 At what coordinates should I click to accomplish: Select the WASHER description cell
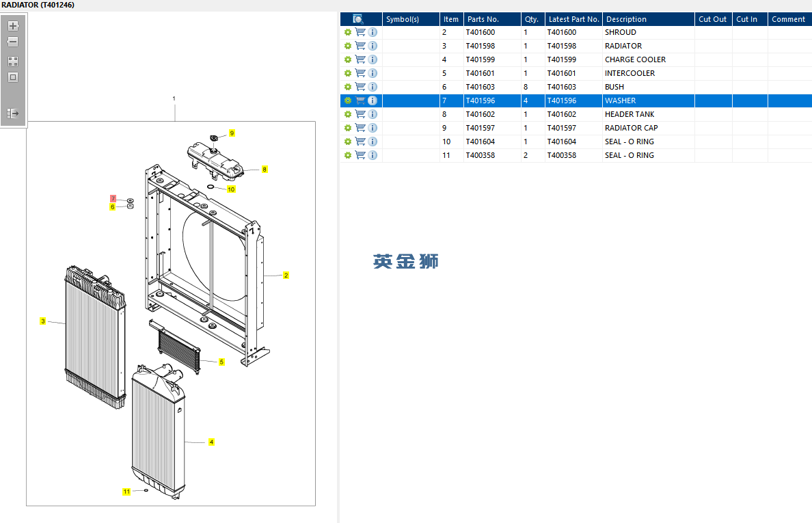tap(649, 100)
